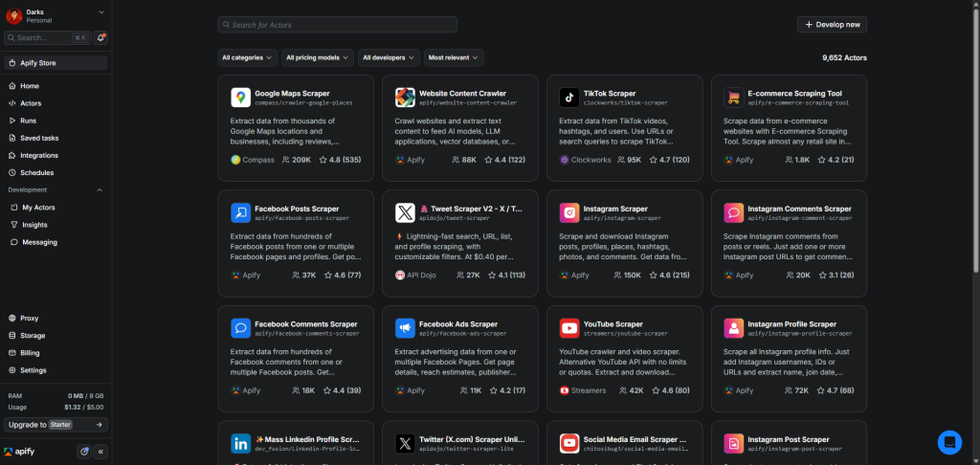Image resolution: width=980 pixels, height=465 pixels.
Task: Click the Instagram Scraper logo icon
Action: 568,212
